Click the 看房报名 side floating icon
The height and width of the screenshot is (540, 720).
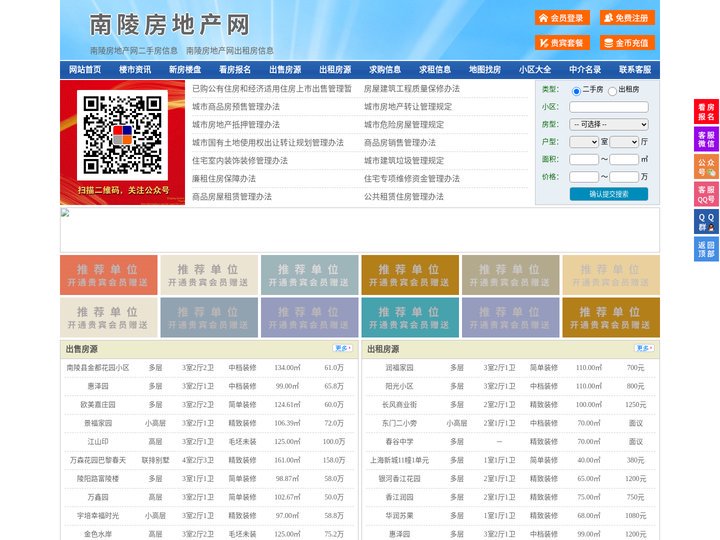(706, 112)
